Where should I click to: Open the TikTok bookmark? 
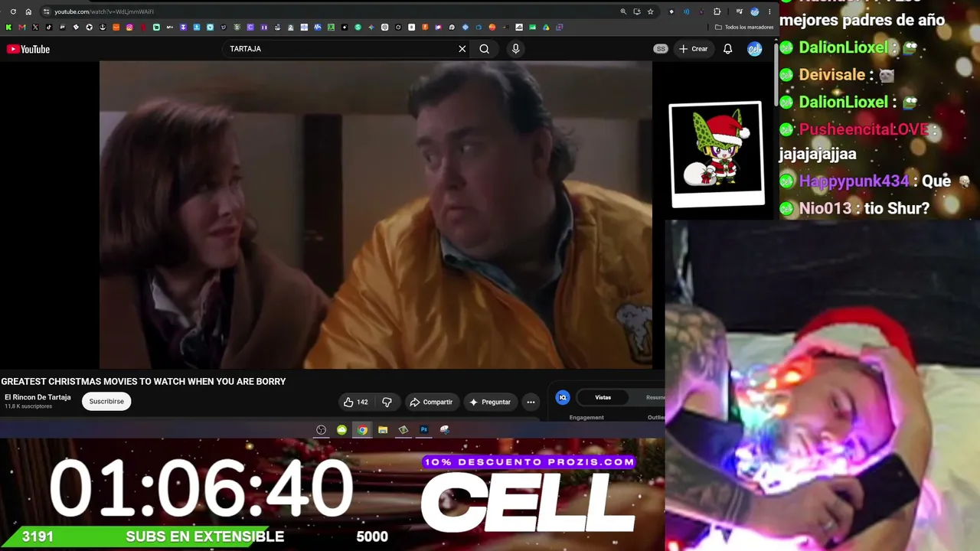[x=48, y=28]
